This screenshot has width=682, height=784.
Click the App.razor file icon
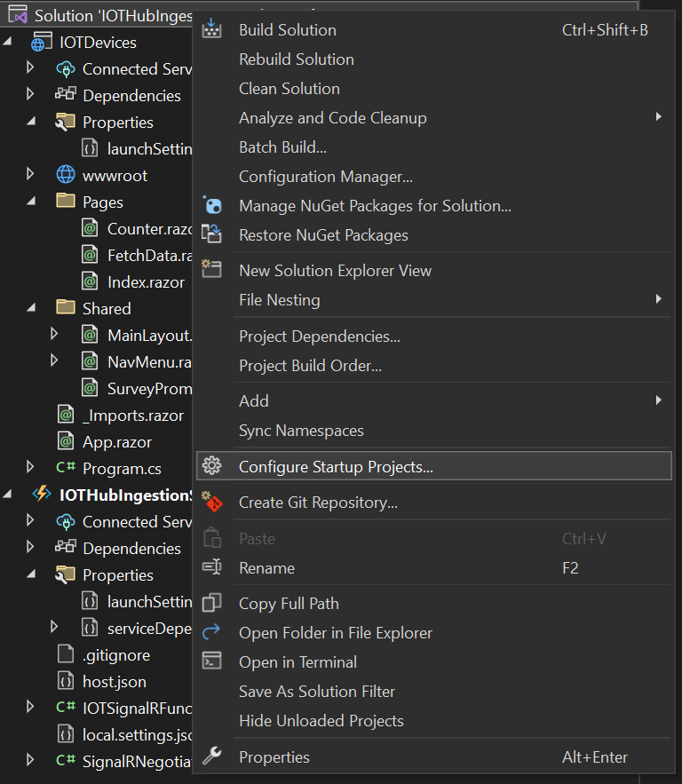click(66, 441)
